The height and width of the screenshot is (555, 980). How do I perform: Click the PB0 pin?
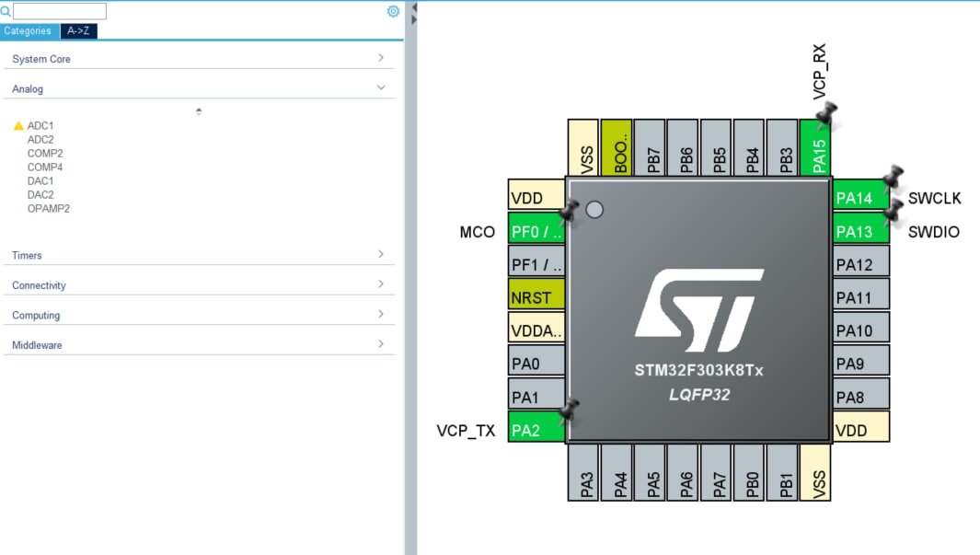(749, 472)
